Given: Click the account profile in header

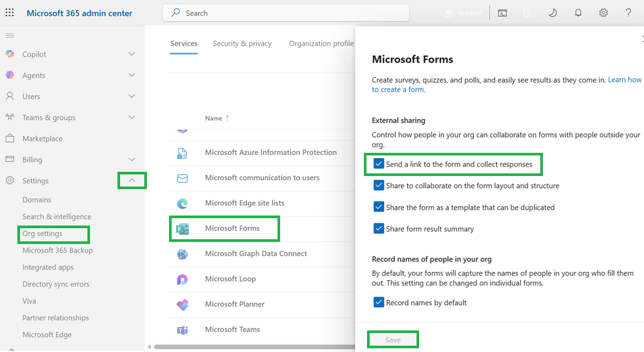Looking at the screenshot, I should (x=464, y=13).
